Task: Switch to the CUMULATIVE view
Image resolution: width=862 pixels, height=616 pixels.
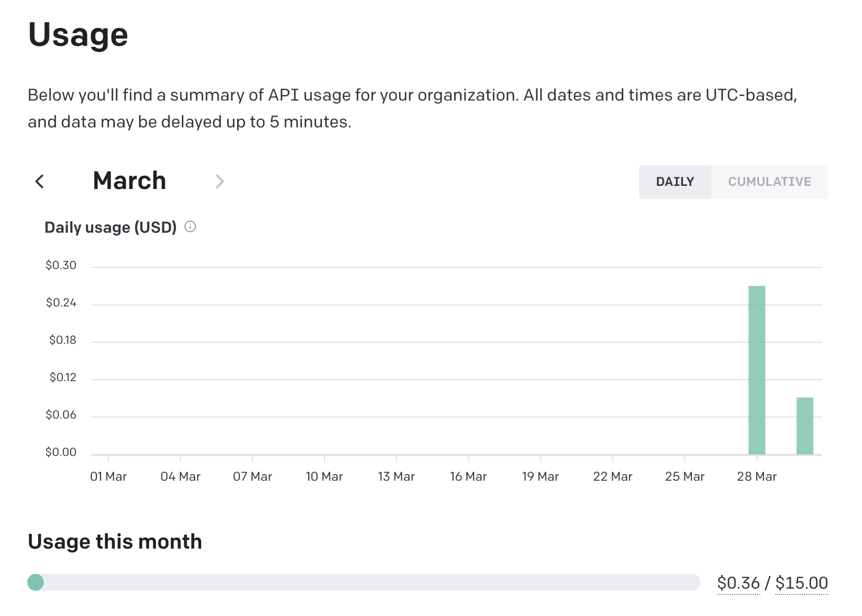Action: pyautogui.click(x=769, y=182)
